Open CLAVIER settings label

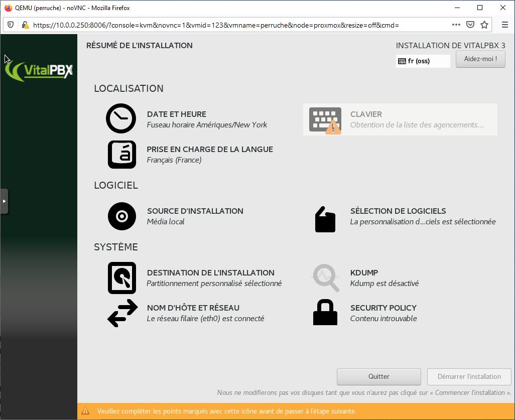(x=366, y=114)
